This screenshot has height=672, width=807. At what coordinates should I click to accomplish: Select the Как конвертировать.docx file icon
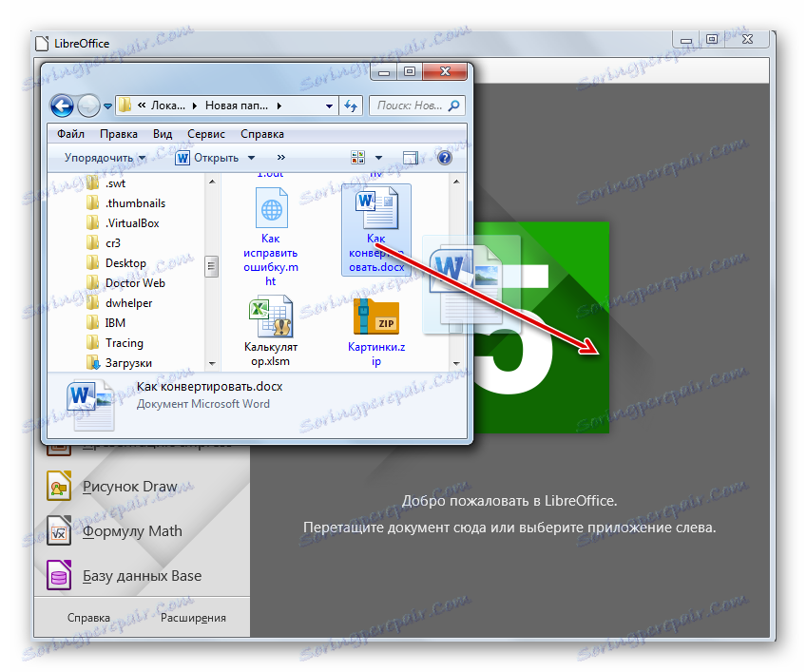point(376,208)
